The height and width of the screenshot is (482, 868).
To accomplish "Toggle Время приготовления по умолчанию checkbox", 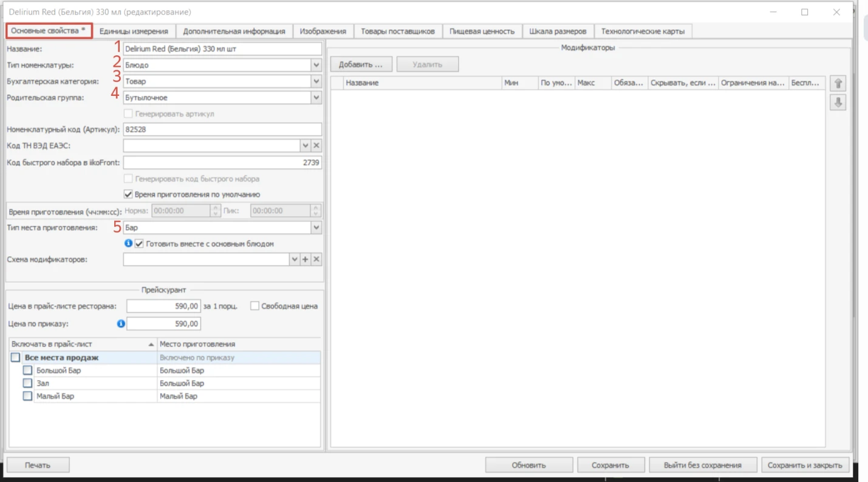I will tap(128, 195).
